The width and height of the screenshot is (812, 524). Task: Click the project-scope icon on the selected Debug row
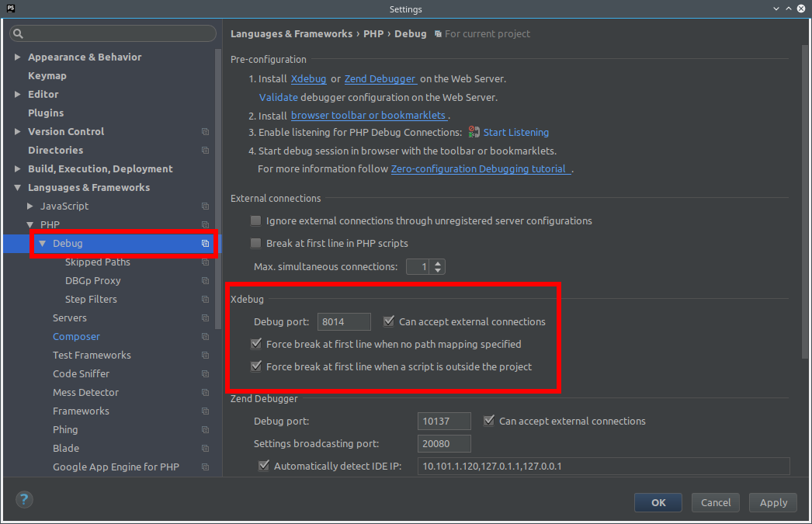205,243
